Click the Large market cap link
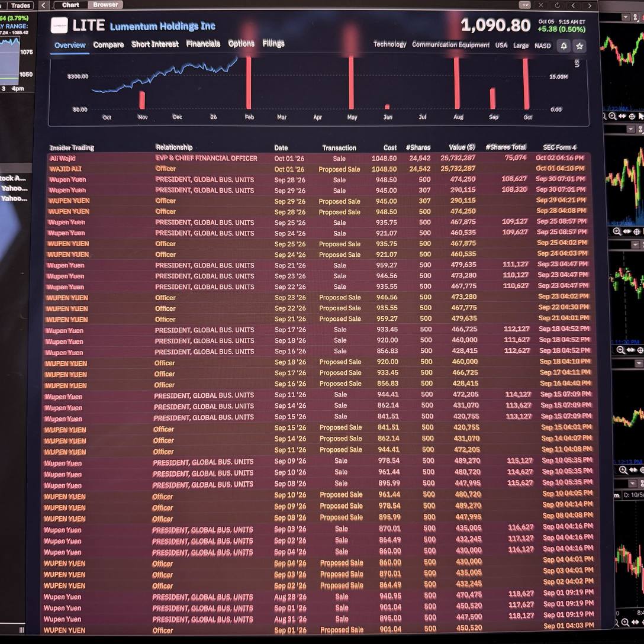644x644 pixels. click(x=521, y=45)
